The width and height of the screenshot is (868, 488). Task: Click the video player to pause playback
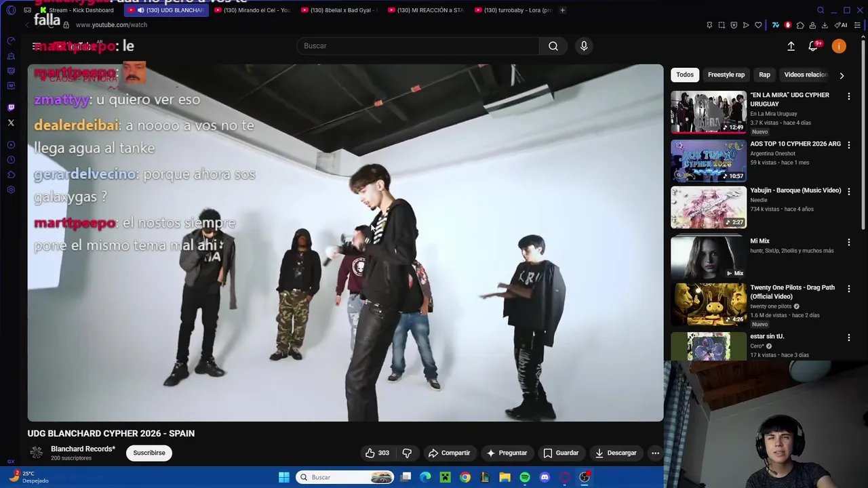coord(345,243)
